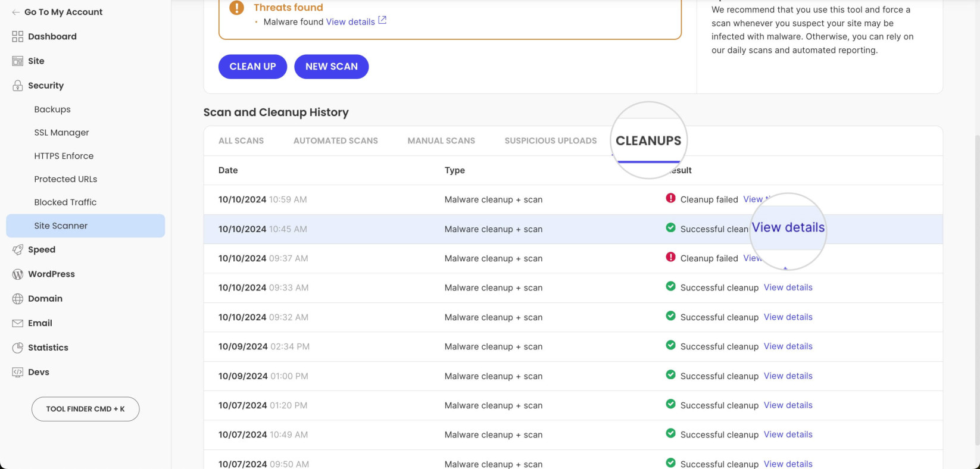Image resolution: width=980 pixels, height=469 pixels.
Task: Click the Go To My Account back arrow
Action: pos(16,12)
